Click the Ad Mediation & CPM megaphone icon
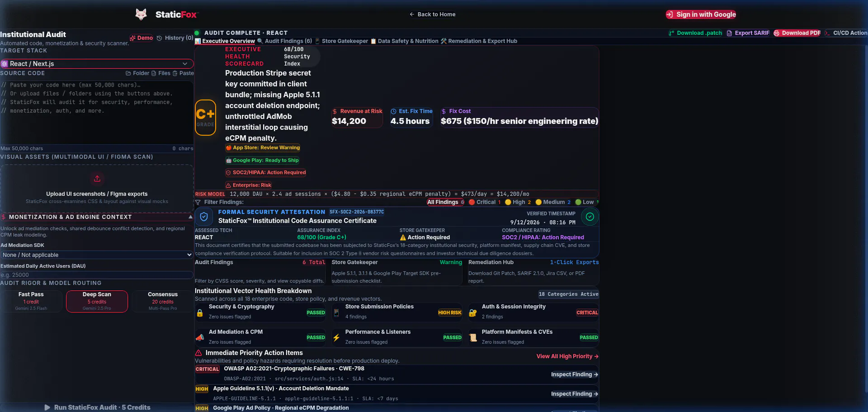868x412 pixels. coord(200,337)
